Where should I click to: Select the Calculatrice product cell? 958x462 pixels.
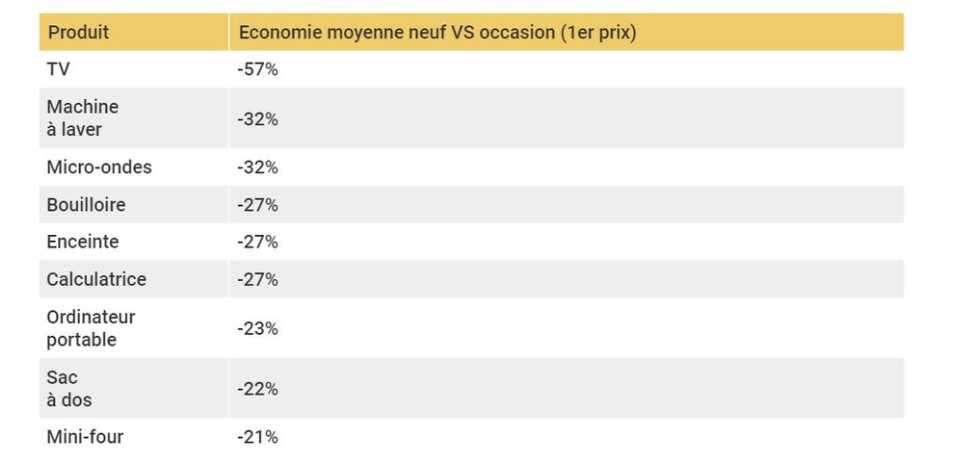pyautogui.click(x=96, y=279)
